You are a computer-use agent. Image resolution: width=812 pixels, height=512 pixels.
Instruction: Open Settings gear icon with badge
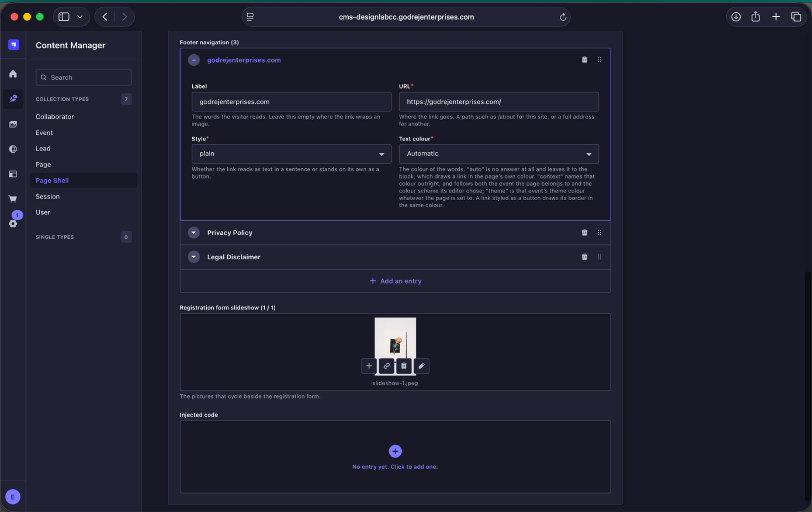click(13, 223)
